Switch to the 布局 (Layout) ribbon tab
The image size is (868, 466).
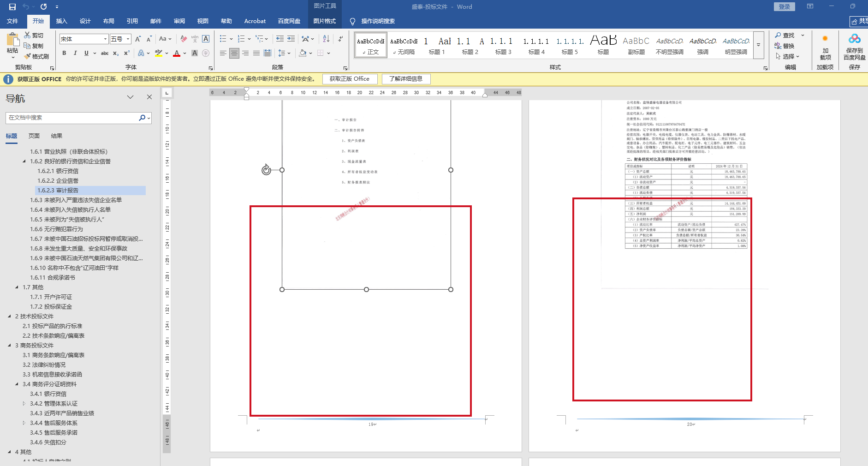click(109, 21)
